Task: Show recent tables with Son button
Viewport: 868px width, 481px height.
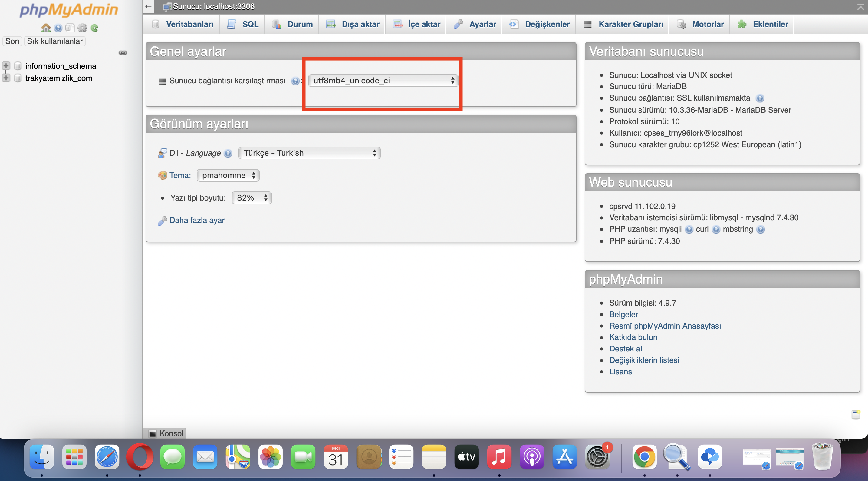Action: coord(12,41)
